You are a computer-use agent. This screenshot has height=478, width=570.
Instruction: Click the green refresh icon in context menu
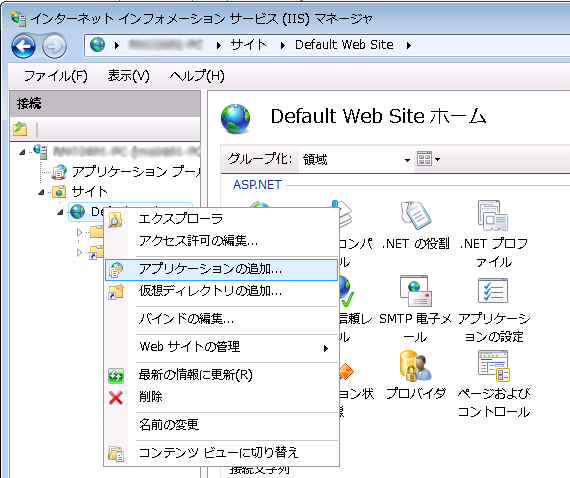(116, 376)
